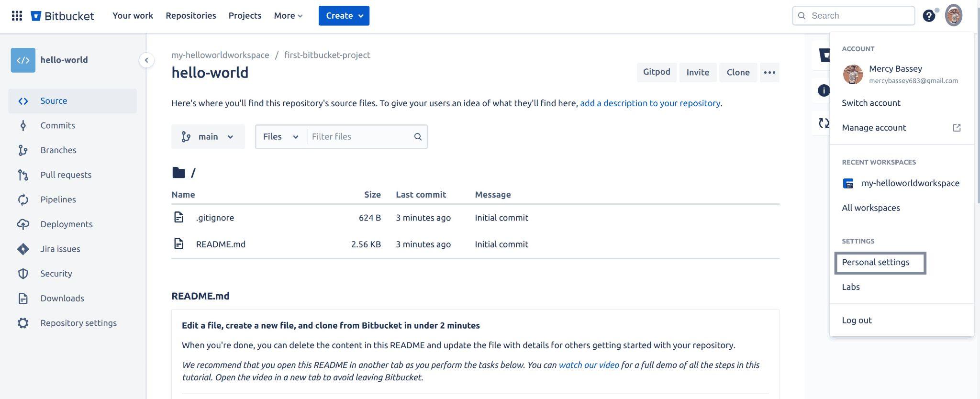This screenshot has height=399, width=980.
Task: Click the profile avatar in top bar
Action: pyautogui.click(x=953, y=16)
